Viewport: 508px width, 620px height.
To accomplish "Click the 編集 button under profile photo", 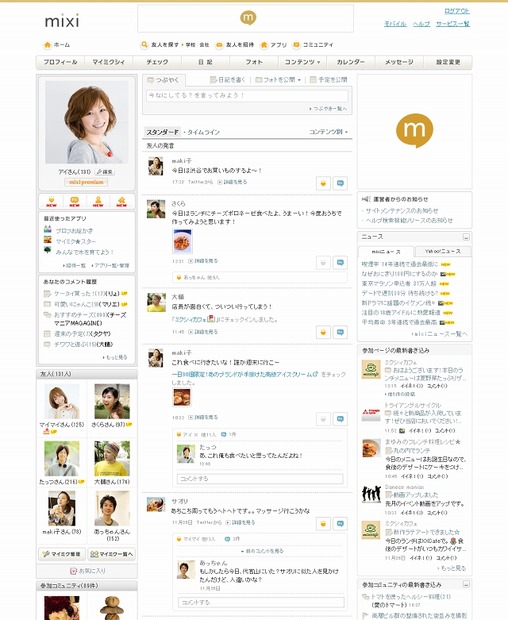I will (105, 172).
